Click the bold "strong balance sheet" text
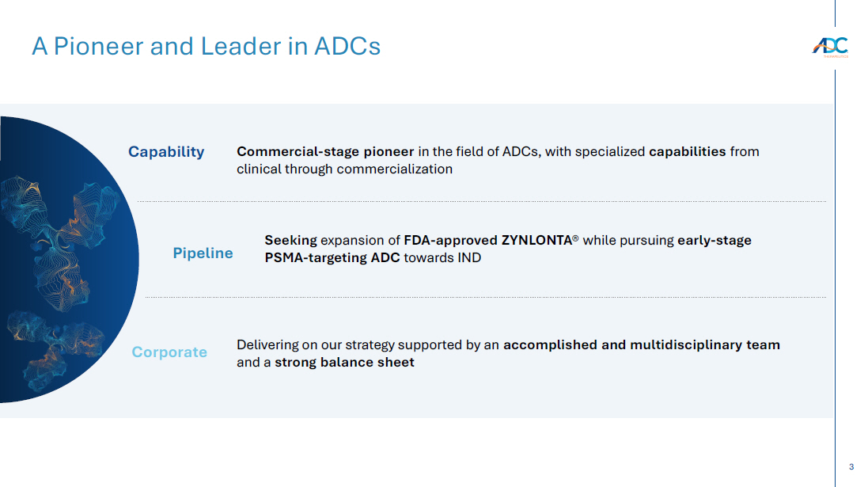This screenshot has height=487, width=868. [x=344, y=362]
